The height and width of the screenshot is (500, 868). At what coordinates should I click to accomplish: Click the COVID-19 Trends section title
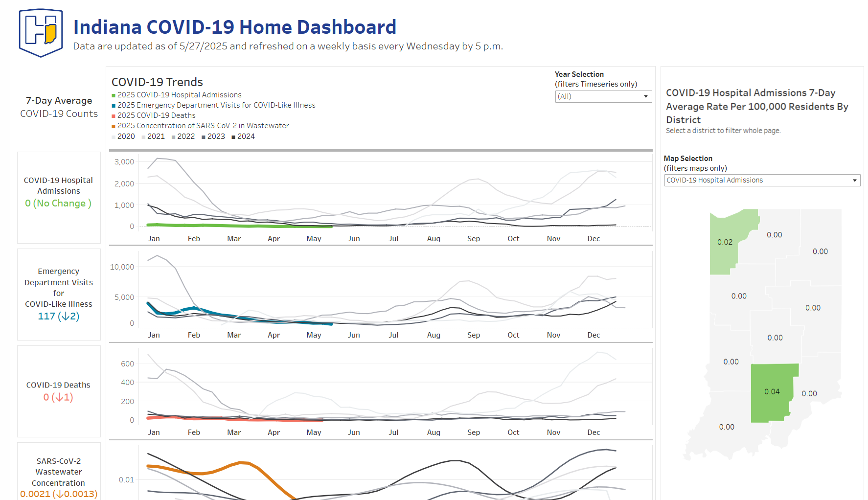[x=157, y=81]
